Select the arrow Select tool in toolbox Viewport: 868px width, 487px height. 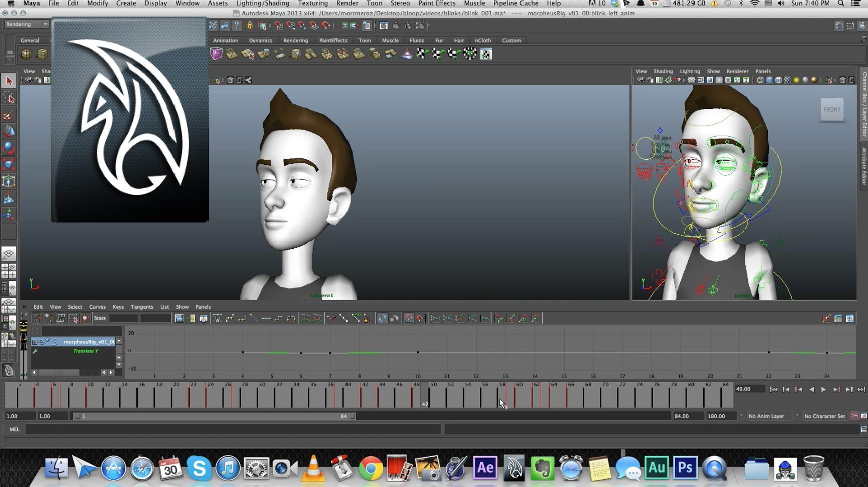coord(9,81)
